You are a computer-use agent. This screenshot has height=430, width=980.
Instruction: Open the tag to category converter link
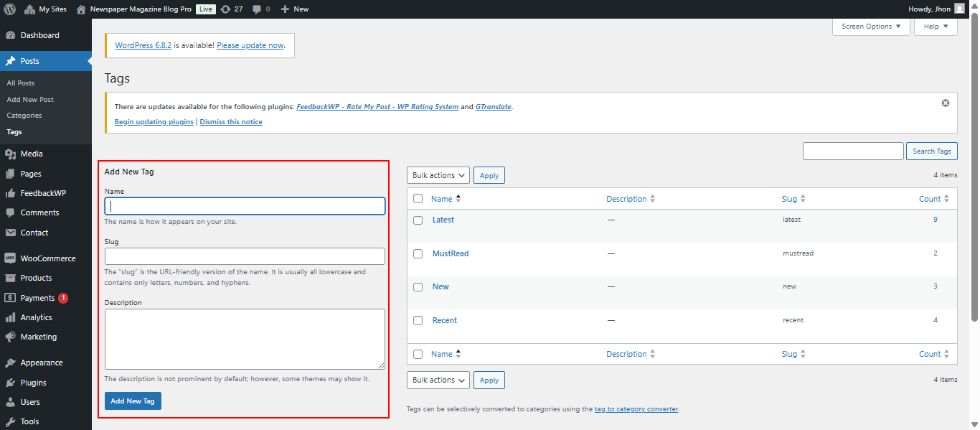coord(636,409)
